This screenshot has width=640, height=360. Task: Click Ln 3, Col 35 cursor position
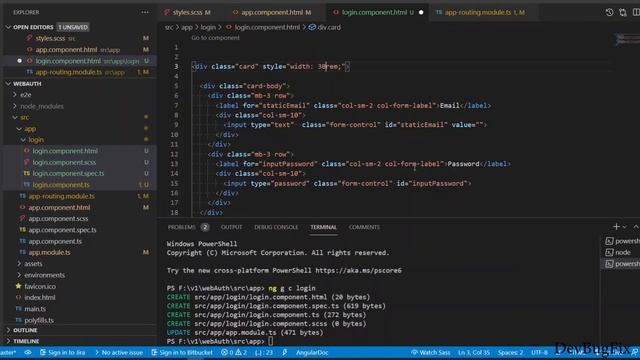(x=474, y=352)
